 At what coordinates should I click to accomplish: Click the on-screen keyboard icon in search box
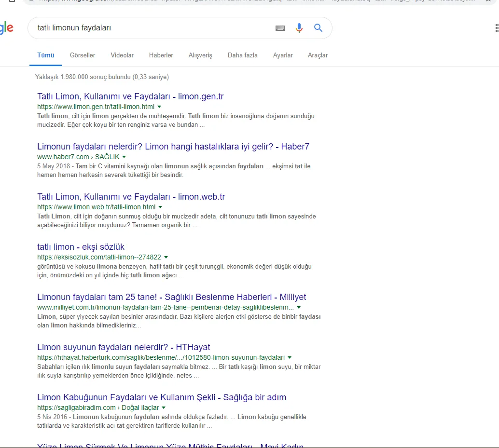[x=280, y=28]
